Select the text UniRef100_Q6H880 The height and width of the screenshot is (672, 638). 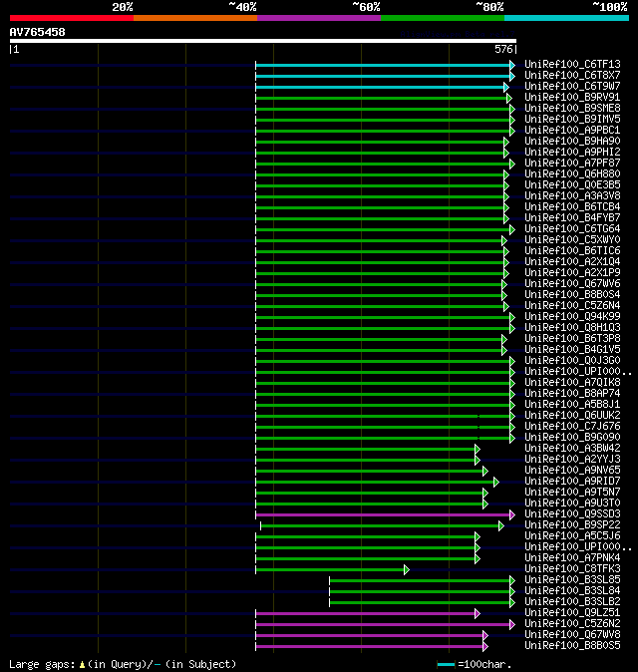click(x=572, y=174)
